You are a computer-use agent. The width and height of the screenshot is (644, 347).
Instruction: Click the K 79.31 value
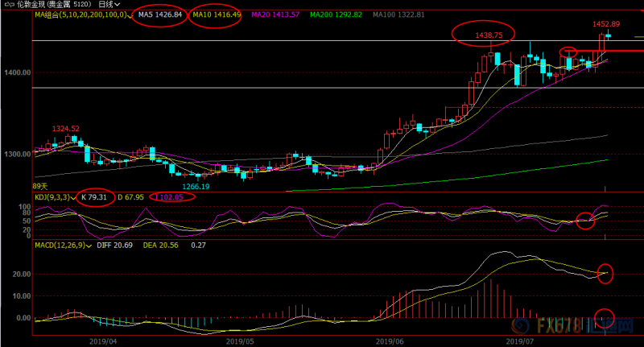click(94, 197)
